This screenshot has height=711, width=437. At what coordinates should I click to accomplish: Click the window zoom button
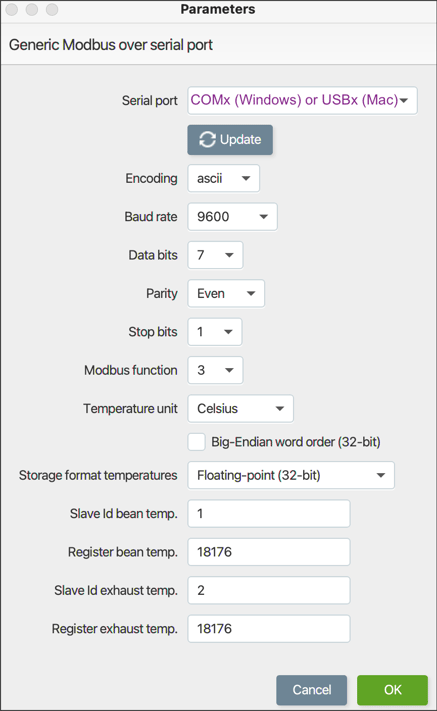pyautogui.click(x=52, y=10)
